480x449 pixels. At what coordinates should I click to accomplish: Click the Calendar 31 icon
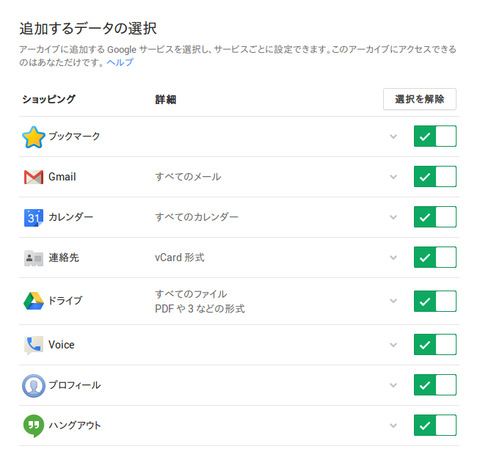pyautogui.click(x=33, y=218)
